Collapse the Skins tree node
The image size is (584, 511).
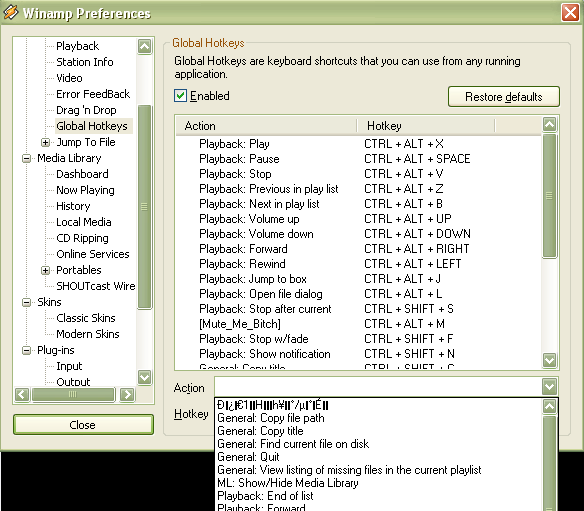click(26, 302)
